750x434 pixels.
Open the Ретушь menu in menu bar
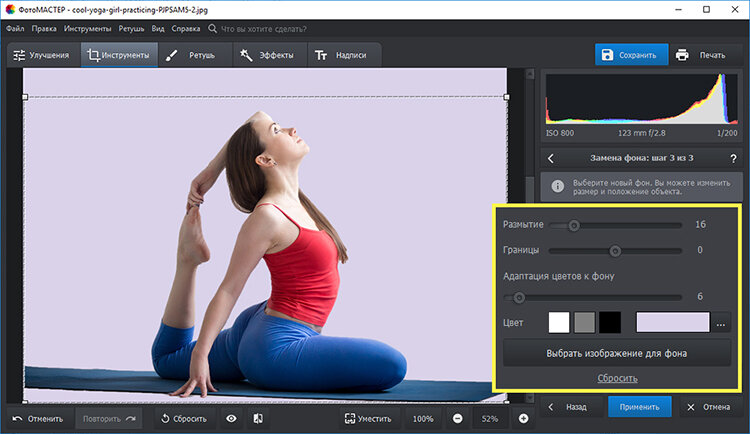point(131,29)
